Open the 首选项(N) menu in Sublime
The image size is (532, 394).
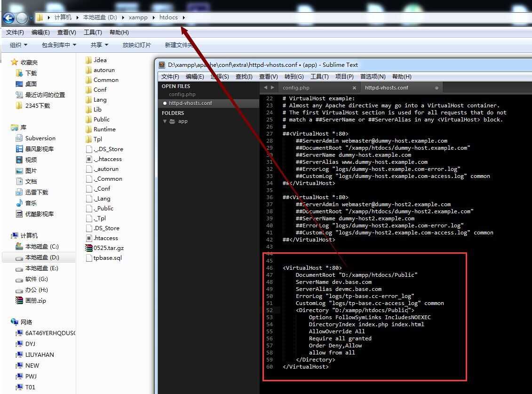pyautogui.click(x=373, y=77)
